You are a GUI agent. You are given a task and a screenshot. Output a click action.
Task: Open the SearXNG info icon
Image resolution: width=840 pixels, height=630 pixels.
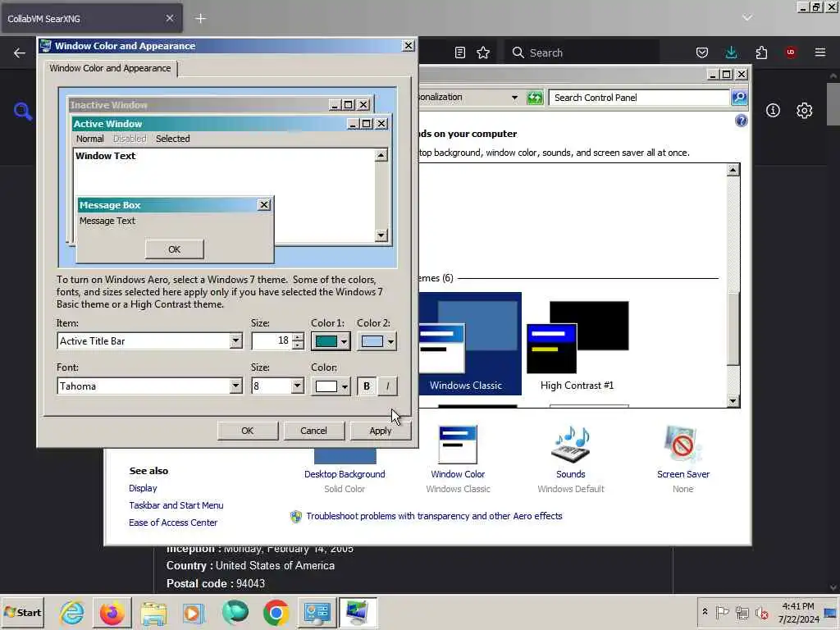pyautogui.click(x=773, y=111)
